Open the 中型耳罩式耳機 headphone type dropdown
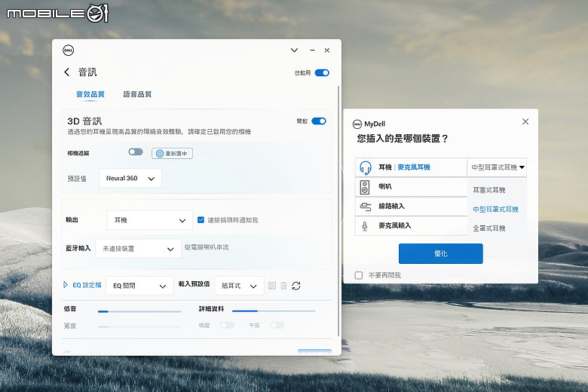The width and height of the screenshot is (588, 392). pos(497,167)
